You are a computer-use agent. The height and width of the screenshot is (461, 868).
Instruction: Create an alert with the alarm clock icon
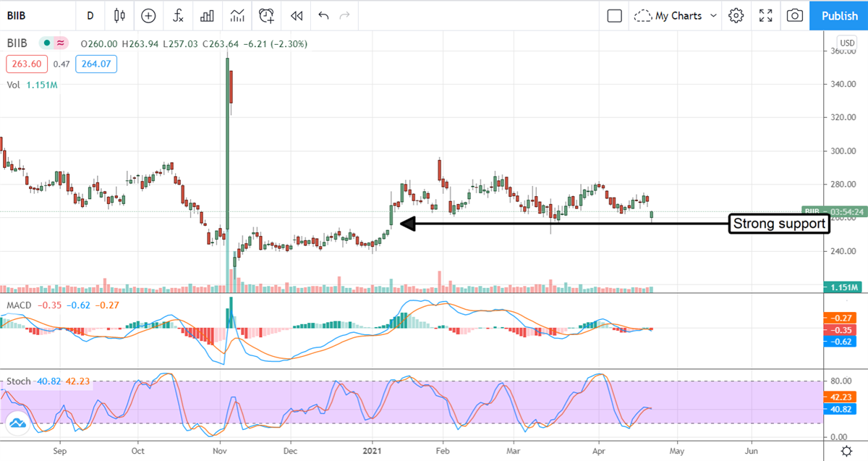pyautogui.click(x=267, y=15)
